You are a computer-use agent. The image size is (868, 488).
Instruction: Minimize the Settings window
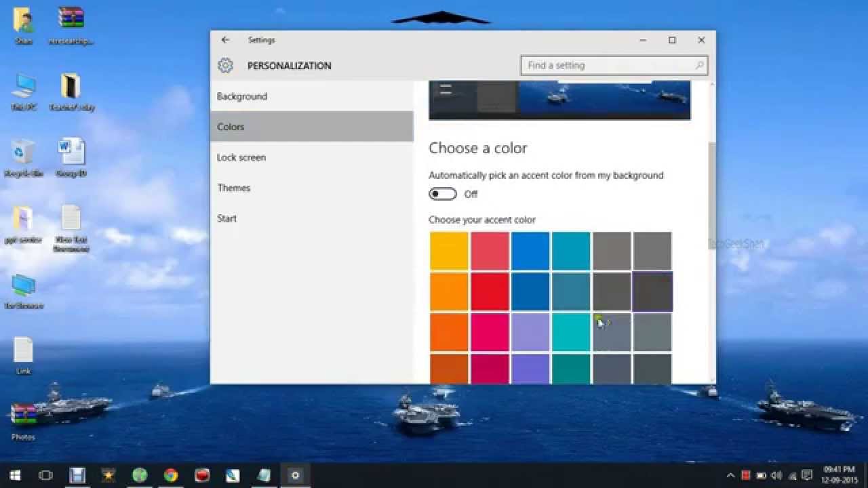(642, 40)
